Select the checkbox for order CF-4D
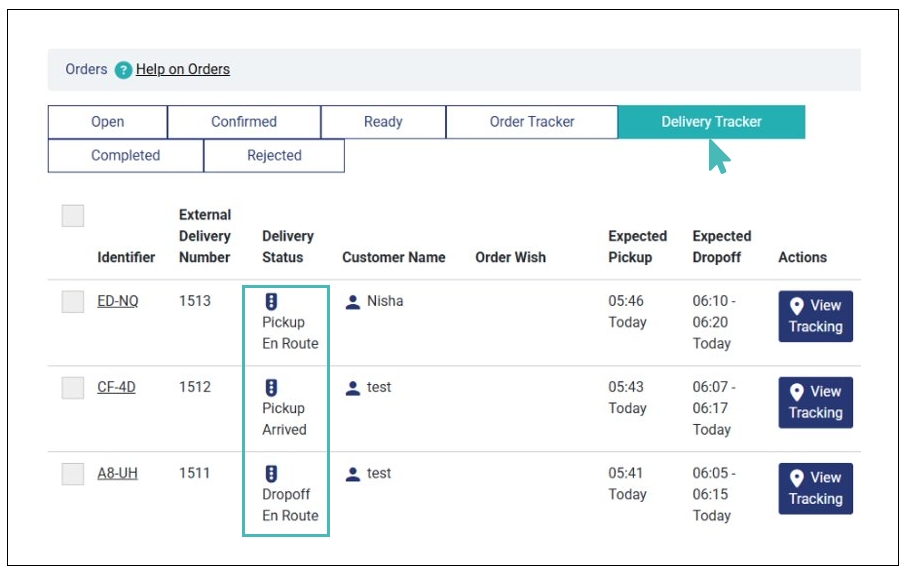The image size is (909, 573). [x=73, y=388]
